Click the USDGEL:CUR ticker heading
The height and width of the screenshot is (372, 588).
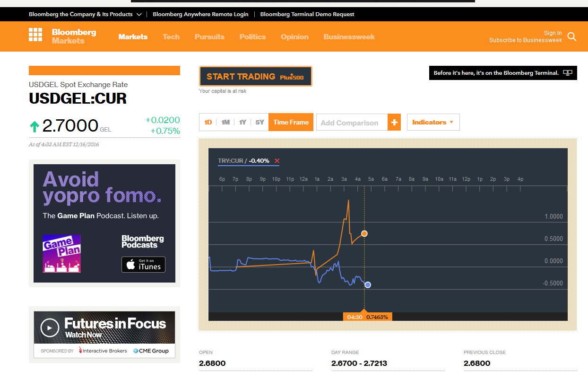(78, 98)
